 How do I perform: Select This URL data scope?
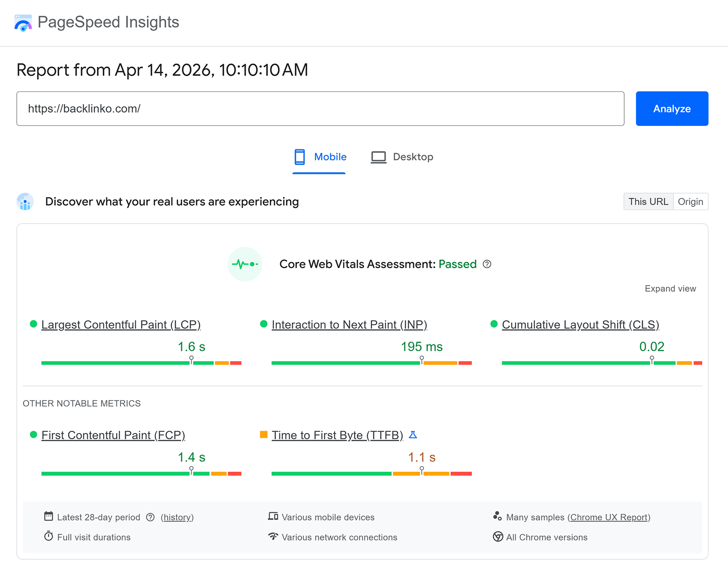648,201
